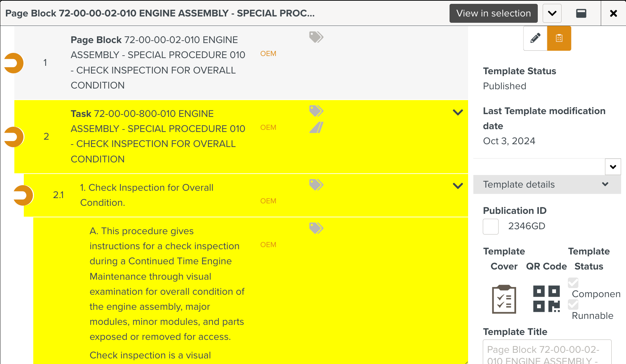Toggle the Publication ID checkbox
The width and height of the screenshot is (626, 364).
(491, 226)
